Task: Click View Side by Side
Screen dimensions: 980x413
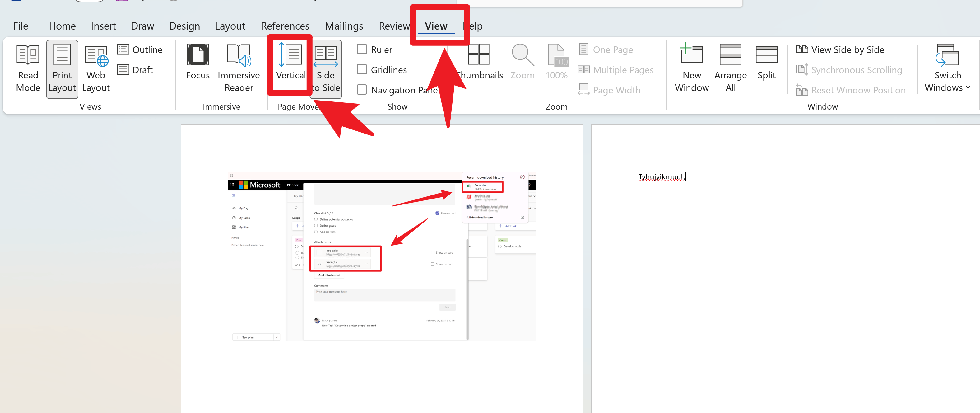Action: 840,49
